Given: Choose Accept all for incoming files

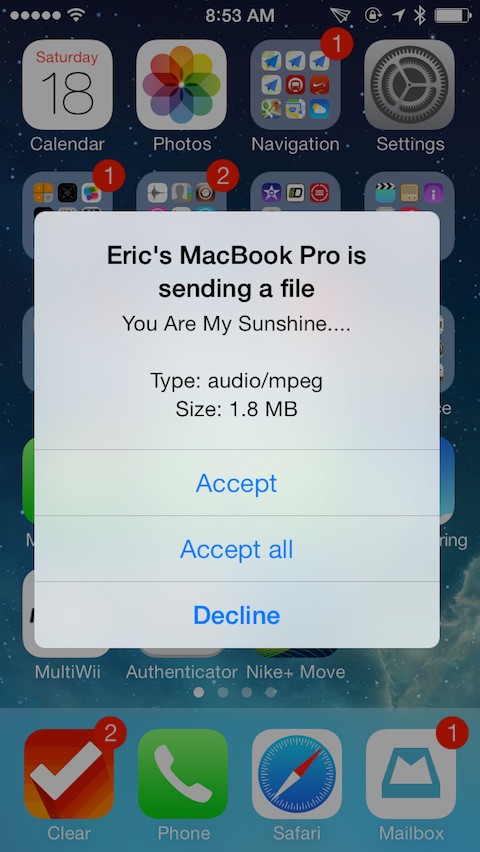Looking at the screenshot, I should click(236, 549).
